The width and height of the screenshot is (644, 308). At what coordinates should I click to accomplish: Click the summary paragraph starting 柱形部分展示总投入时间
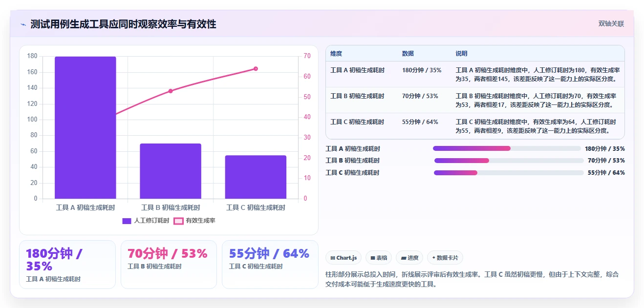[x=472, y=279]
